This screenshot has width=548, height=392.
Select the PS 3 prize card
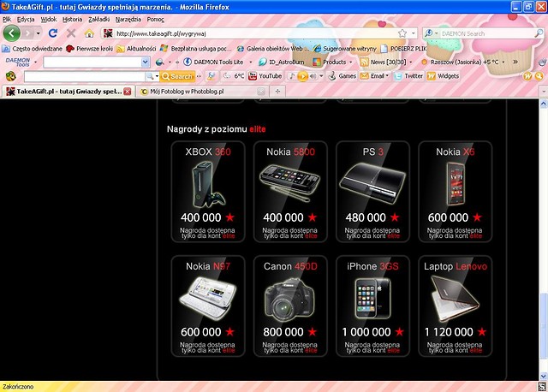(373, 192)
